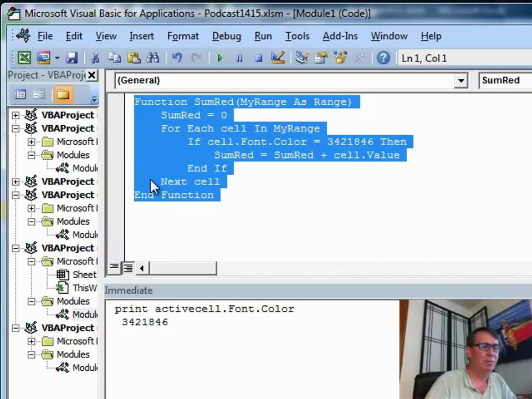Click the Break pause icon
Image resolution: width=532 pixels, height=399 pixels.
click(x=239, y=58)
